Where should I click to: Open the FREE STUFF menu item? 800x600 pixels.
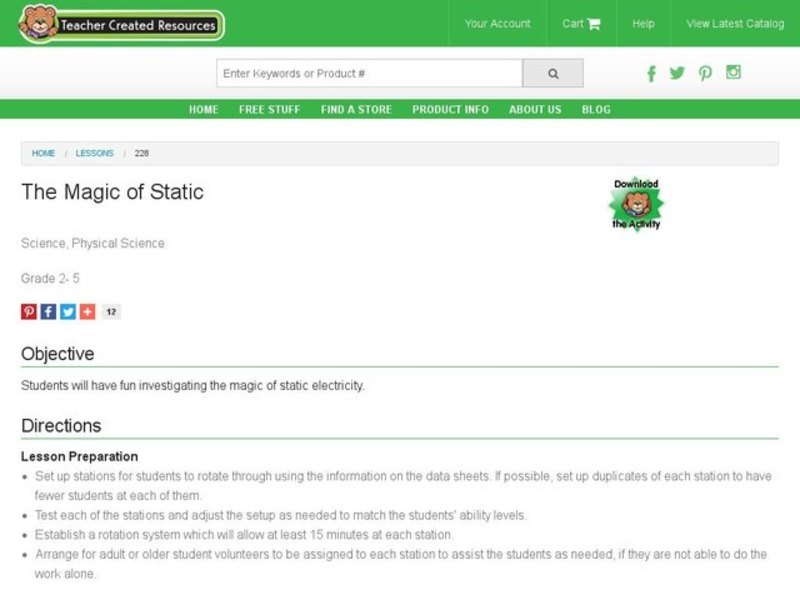[x=268, y=109]
